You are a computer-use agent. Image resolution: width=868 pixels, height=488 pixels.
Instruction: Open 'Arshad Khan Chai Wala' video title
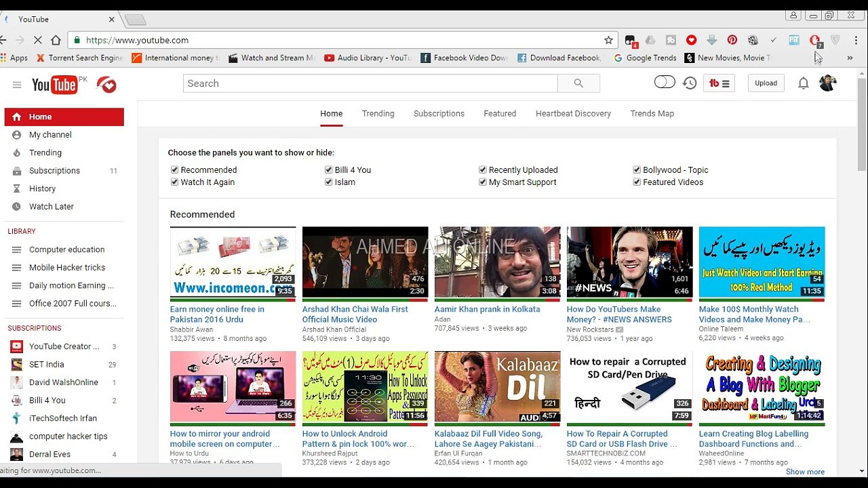tap(355, 314)
